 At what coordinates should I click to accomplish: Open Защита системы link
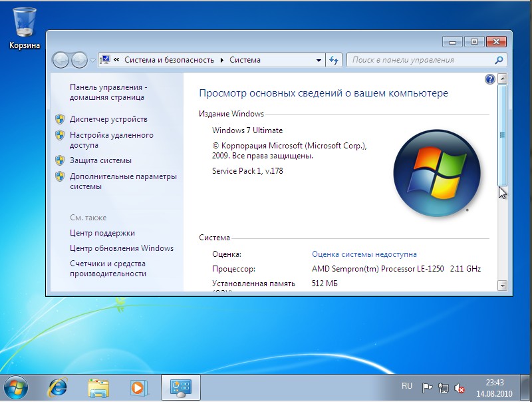(100, 160)
